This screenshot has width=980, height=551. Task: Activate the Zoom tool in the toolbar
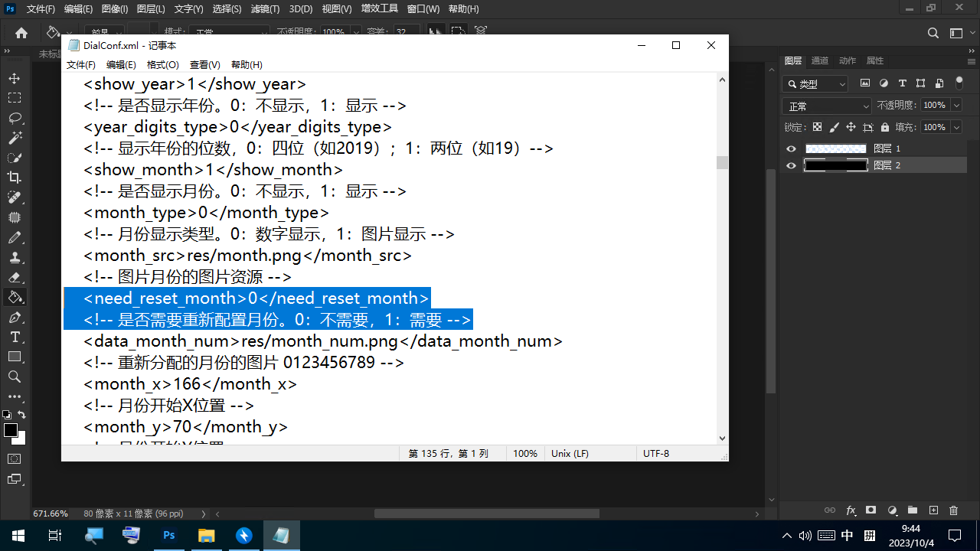[x=15, y=377]
